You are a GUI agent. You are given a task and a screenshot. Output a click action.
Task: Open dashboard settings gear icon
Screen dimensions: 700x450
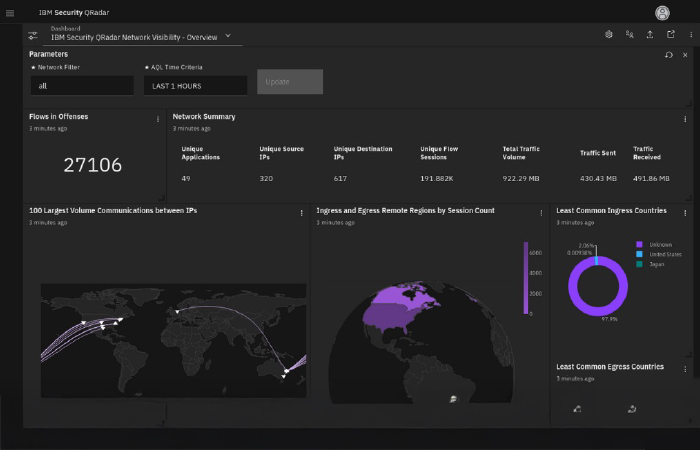coord(608,34)
